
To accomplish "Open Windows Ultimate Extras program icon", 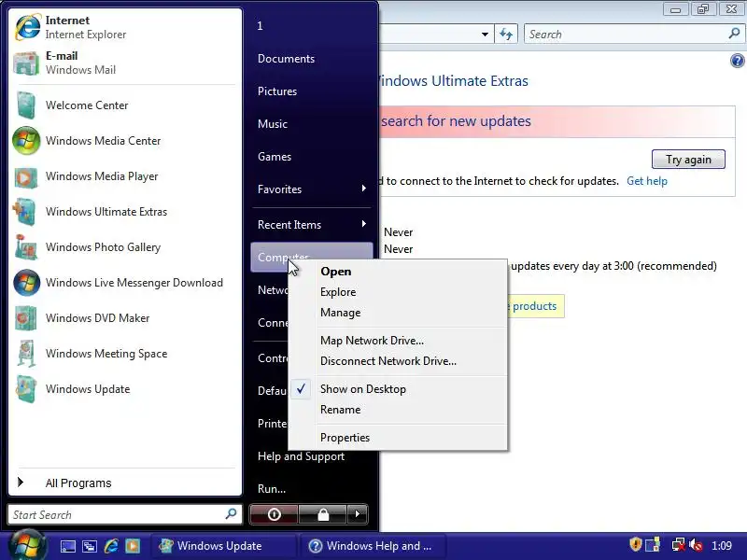I will click(x=25, y=212).
